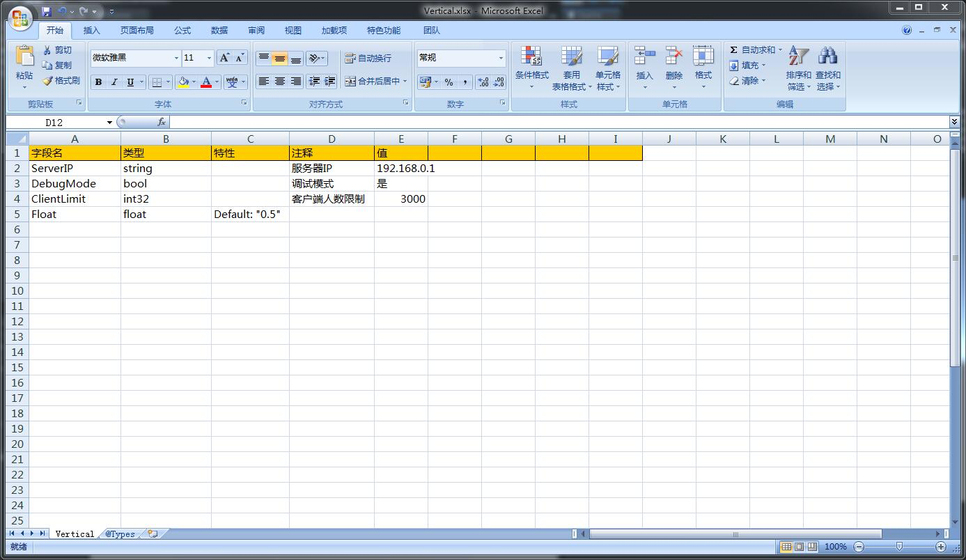Open the 微软雅黑 font name dropdown

click(x=176, y=58)
